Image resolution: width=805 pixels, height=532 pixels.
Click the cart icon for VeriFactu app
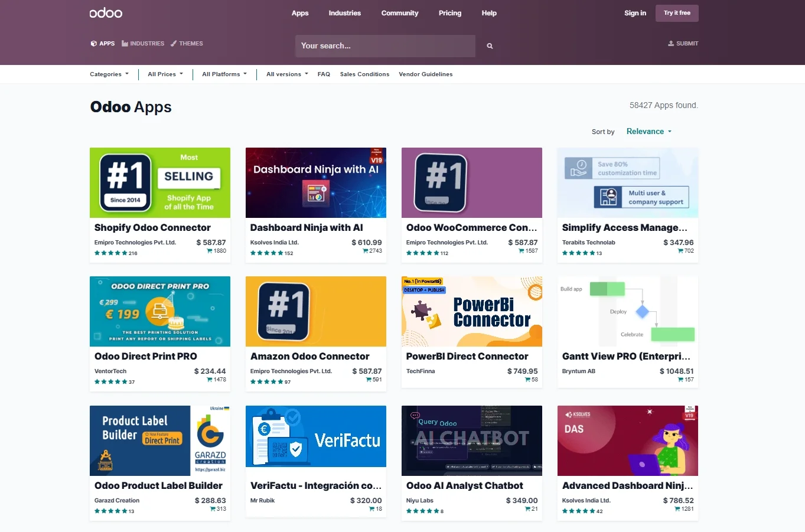372,509
